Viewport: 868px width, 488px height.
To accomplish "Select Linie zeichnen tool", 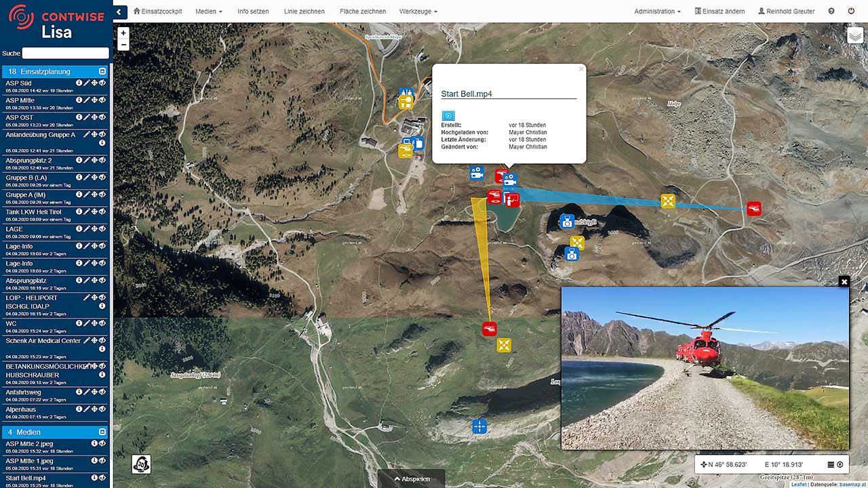I will (x=304, y=12).
